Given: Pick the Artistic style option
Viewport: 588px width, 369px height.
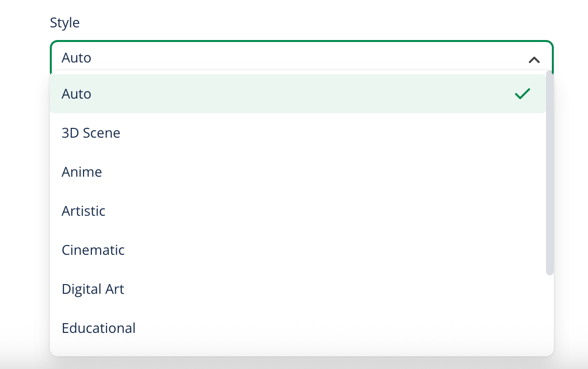Looking at the screenshot, I should click(x=84, y=211).
